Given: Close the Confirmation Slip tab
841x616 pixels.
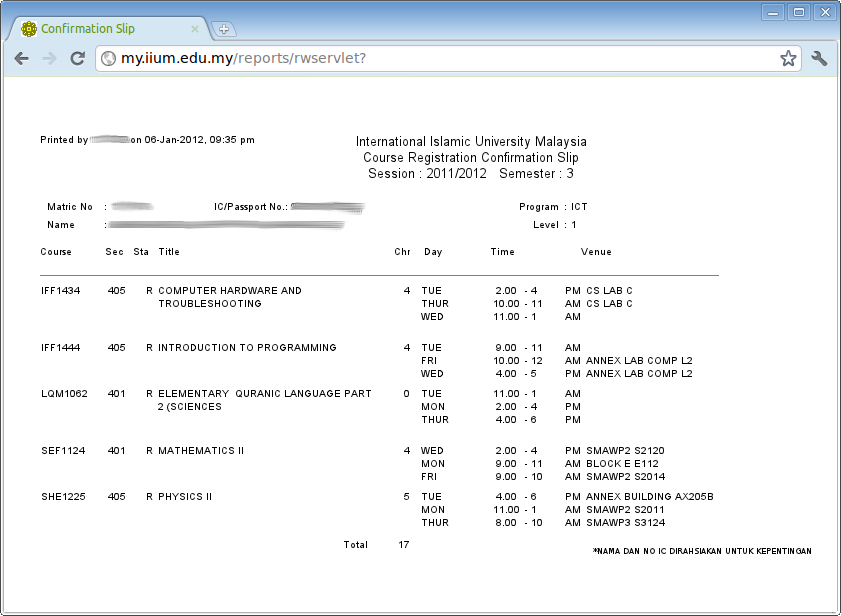Looking at the screenshot, I should tap(195, 29).
